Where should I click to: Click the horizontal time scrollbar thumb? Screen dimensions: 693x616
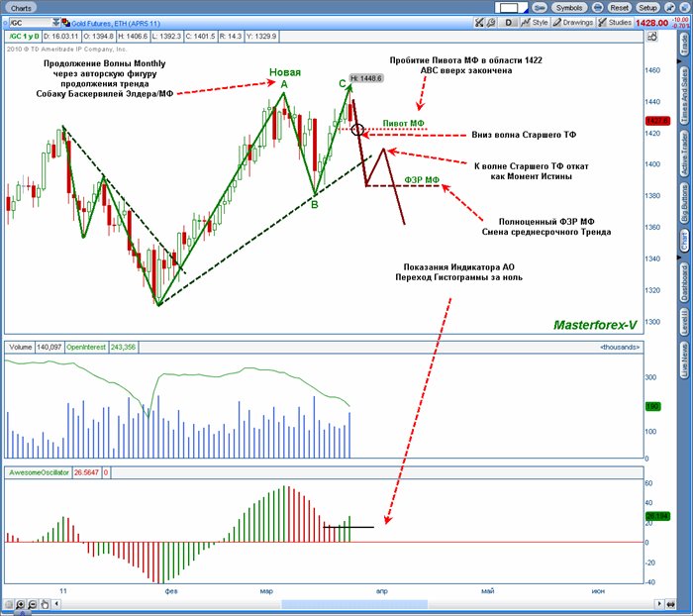pyautogui.click(x=354, y=604)
